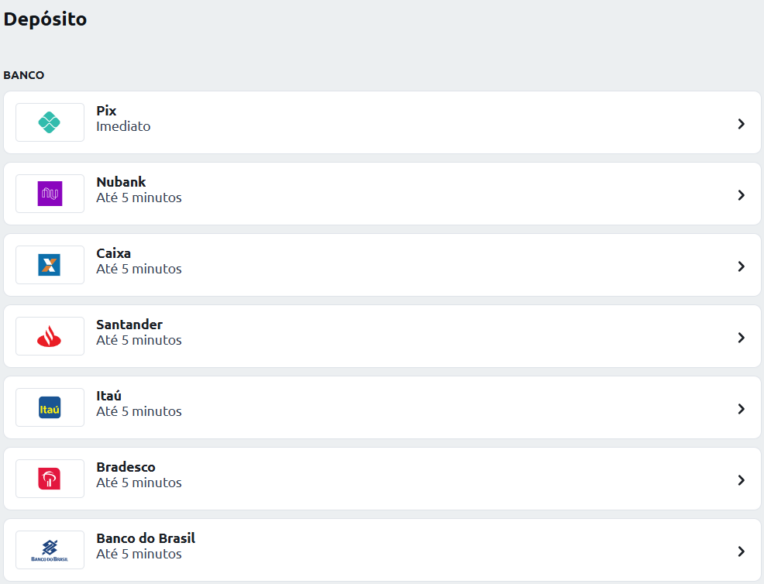Click the red Bradesco logo icon
The width and height of the screenshot is (764, 584).
[x=49, y=479]
